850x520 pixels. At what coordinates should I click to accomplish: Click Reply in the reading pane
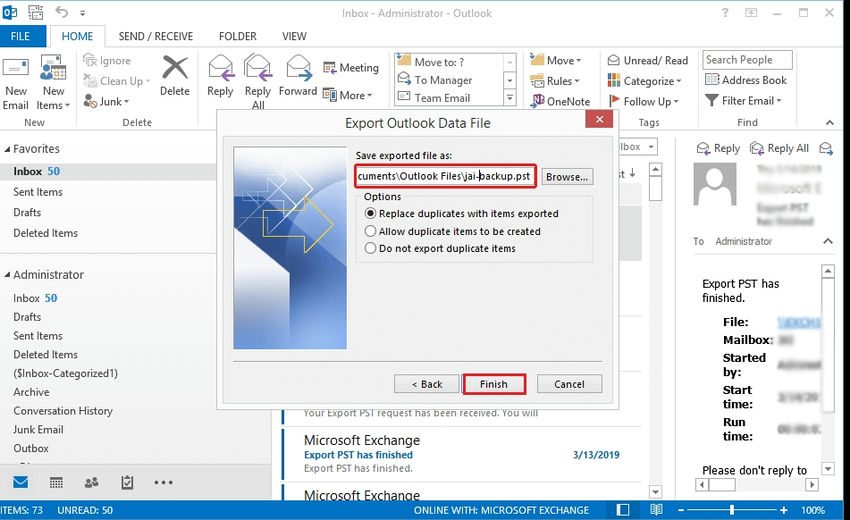click(718, 148)
